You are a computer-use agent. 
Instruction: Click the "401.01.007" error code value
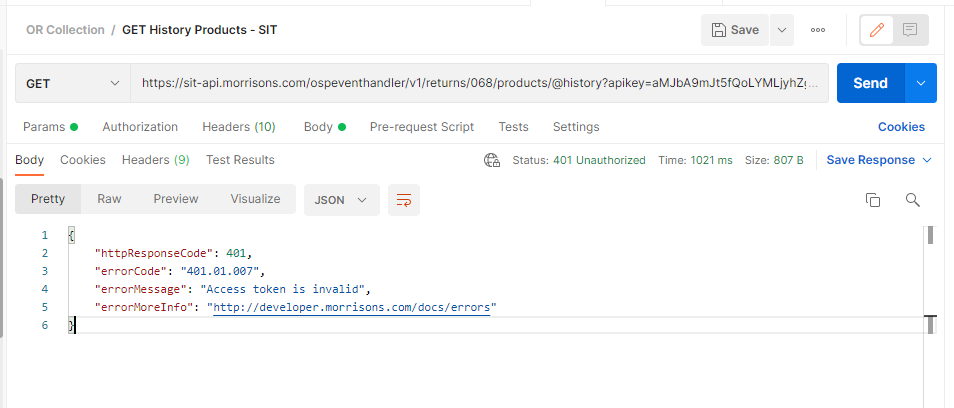coord(220,271)
